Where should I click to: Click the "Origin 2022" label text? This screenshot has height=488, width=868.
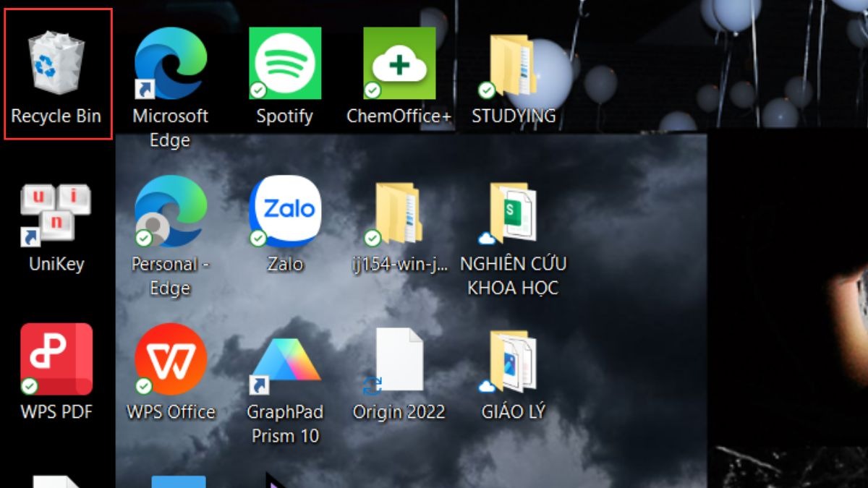coord(399,413)
